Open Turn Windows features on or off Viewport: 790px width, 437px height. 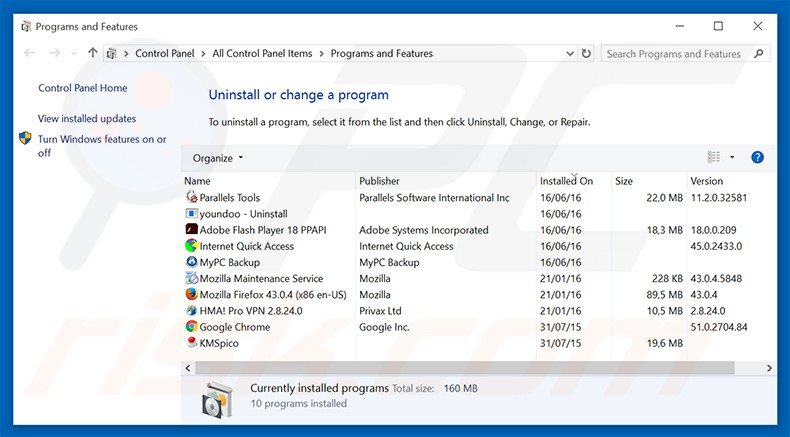(x=102, y=146)
